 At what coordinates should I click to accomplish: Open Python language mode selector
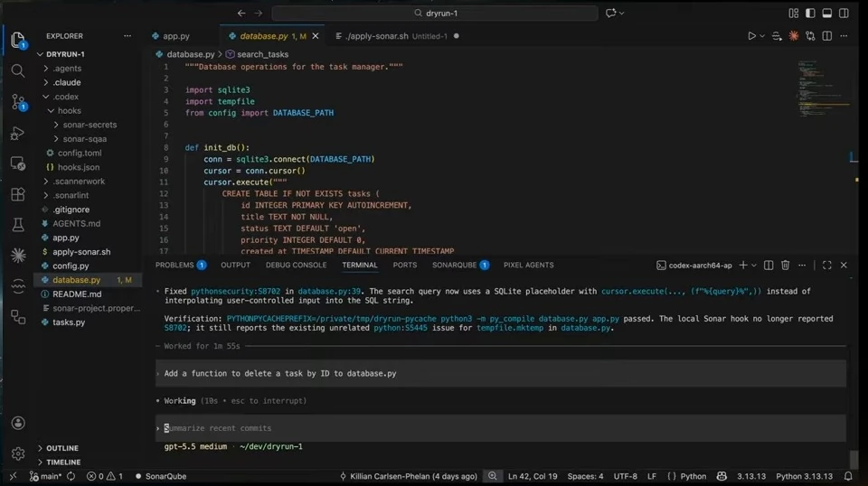693,476
